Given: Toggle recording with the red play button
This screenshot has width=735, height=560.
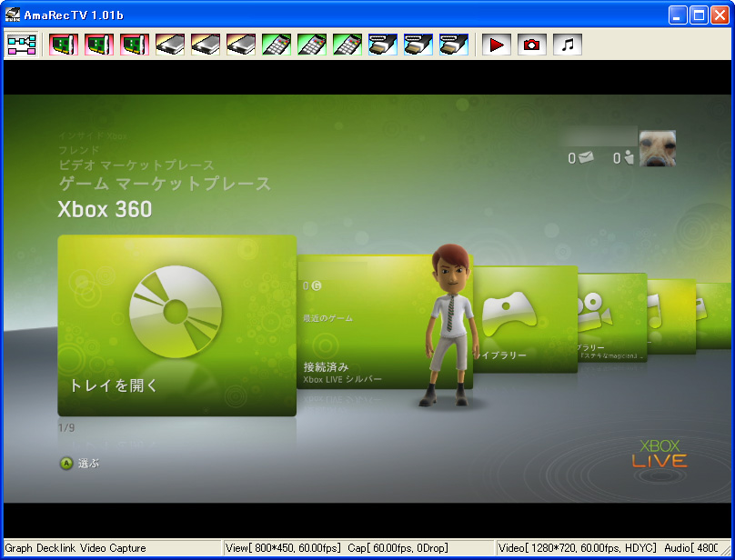Looking at the screenshot, I should 496,44.
